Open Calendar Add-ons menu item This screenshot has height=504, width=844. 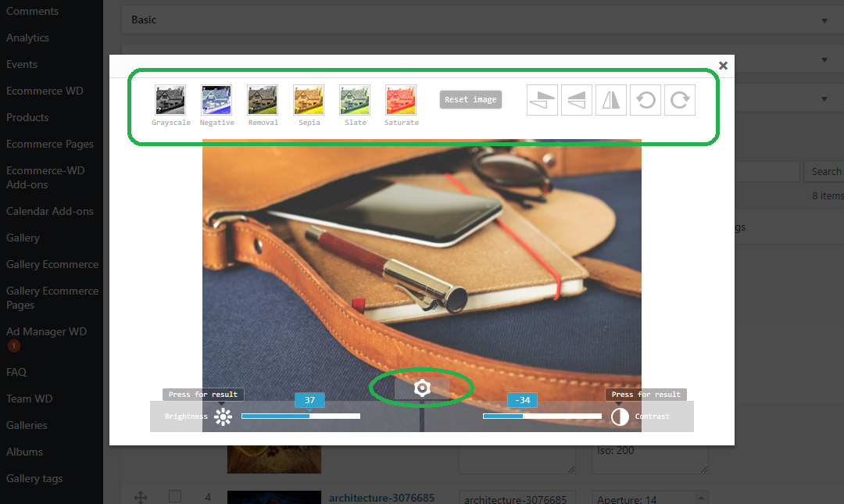pyautogui.click(x=49, y=211)
